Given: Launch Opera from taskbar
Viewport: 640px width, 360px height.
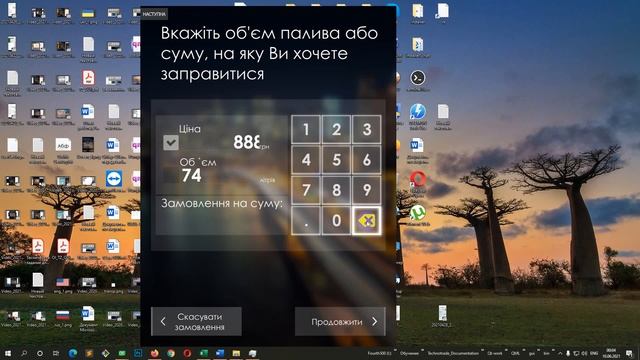Looking at the screenshot, I should coord(187,353).
